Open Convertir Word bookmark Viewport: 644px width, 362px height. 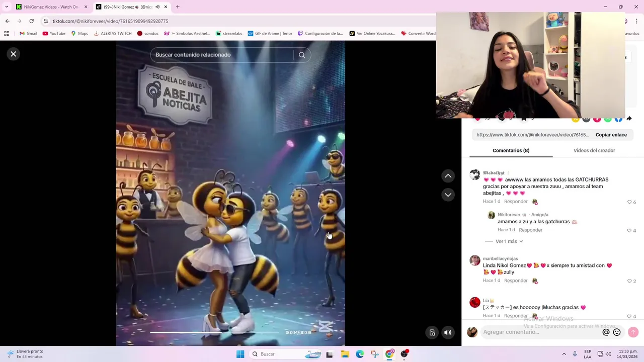tap(418, 34)
